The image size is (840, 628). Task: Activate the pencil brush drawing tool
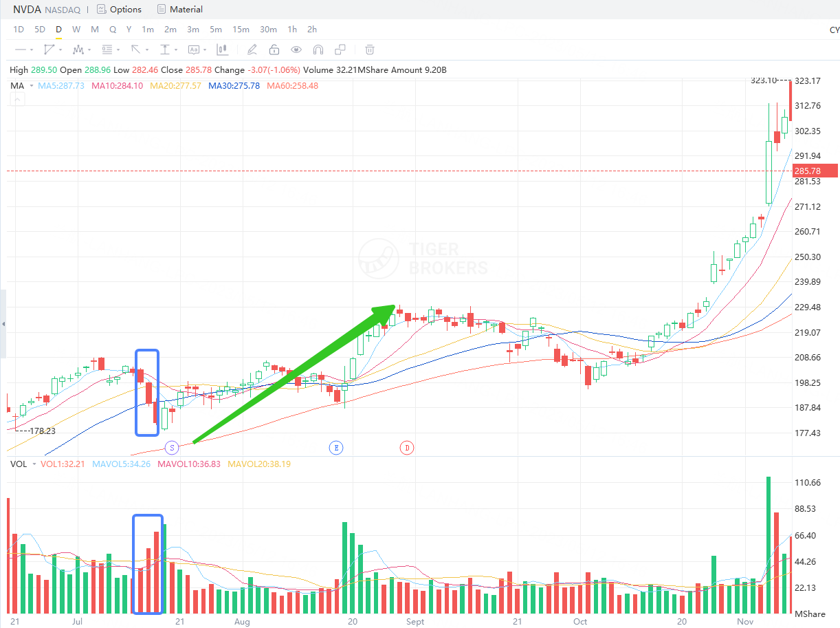pos(252,50)
